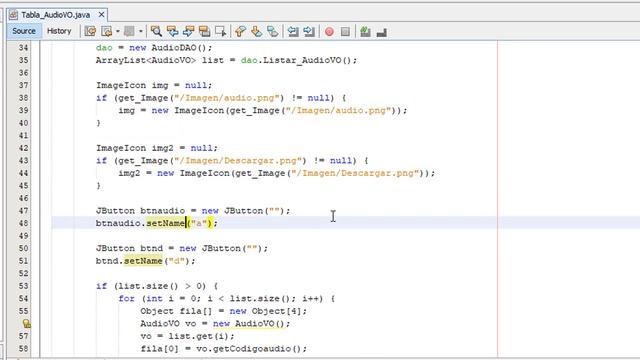Click on "vo.getCodigoaudio()" in line 58
Viewport: 640px width, 360px height.
[249, 349]
